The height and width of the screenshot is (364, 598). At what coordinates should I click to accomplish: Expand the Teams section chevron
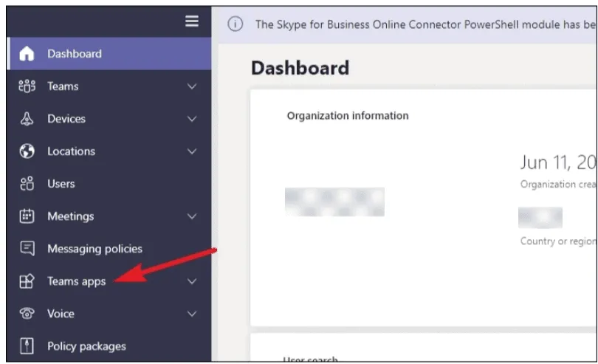(x=192, y=86)
